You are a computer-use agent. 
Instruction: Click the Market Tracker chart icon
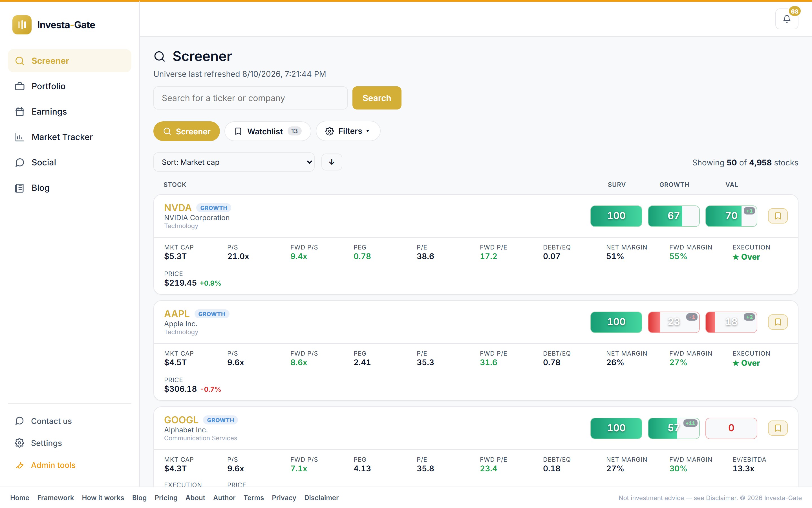20,137
